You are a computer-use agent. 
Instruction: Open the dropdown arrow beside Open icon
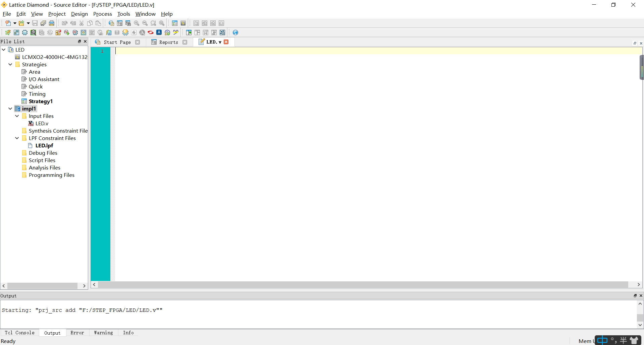[x=28, y=23]
